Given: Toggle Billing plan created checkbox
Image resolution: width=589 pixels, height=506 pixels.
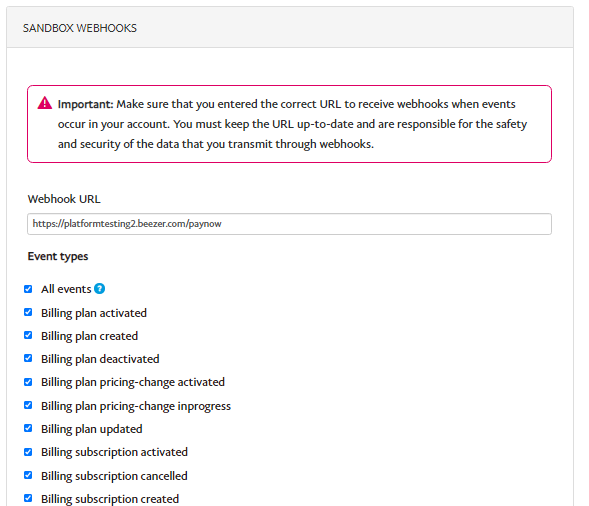Looking at the screenshot, I should [x=28, y=335].
